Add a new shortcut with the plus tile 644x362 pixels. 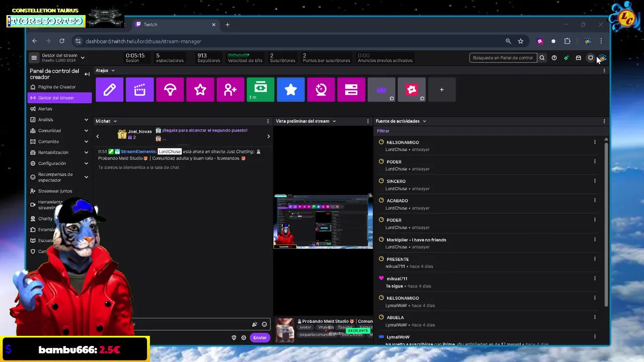coord(441,89)
